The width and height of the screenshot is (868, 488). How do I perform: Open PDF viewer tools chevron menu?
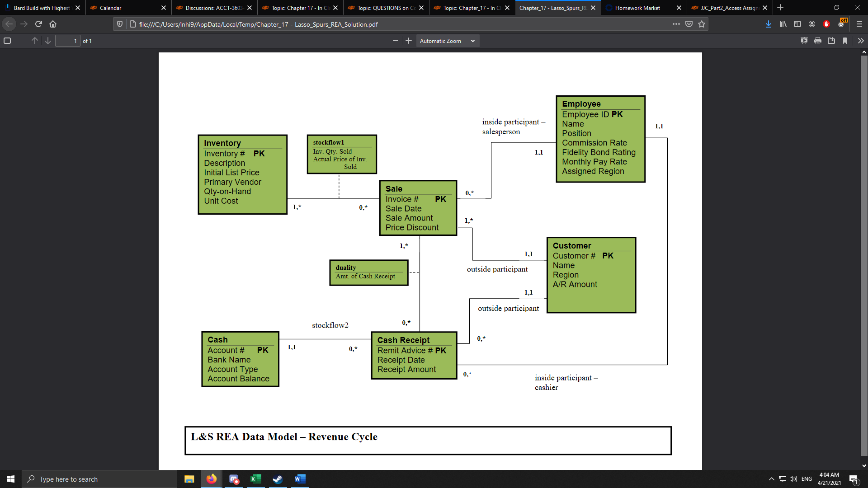pyautogui.click(x=861, y=41)
